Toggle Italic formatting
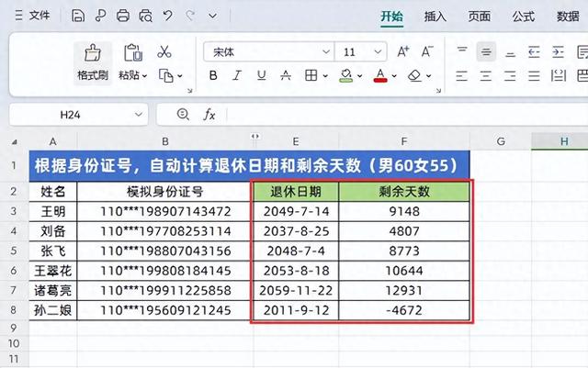The height and width of the screenshot is (368, 588). [x=237, y=75]
